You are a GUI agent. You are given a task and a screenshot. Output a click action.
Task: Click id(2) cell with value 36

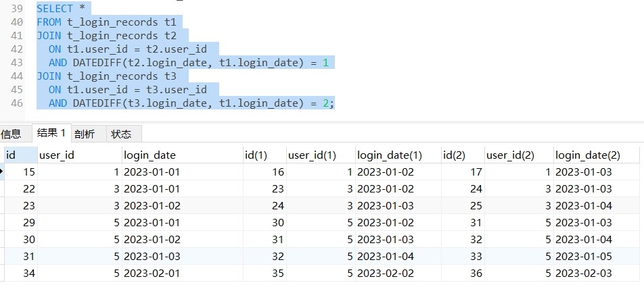pyautogui.click(x=463, y=273)
